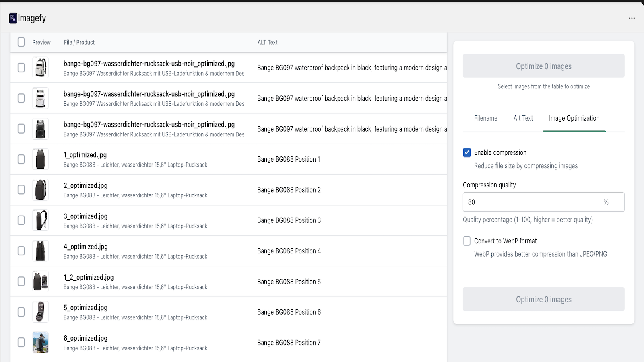Screen dimensions: 644x362
Task: Click the top Optimize 0 images button
Action: tap(543, 66)
